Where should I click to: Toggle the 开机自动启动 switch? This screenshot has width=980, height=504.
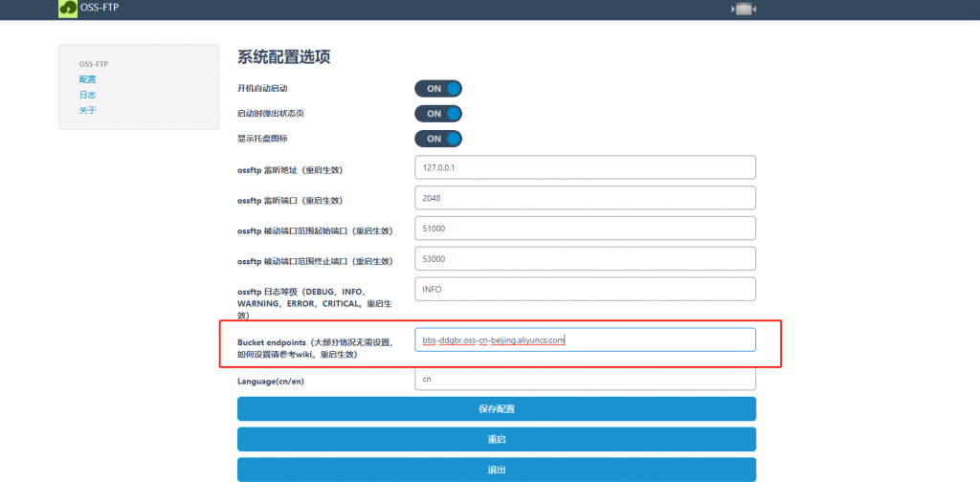[x=438, y=89]
